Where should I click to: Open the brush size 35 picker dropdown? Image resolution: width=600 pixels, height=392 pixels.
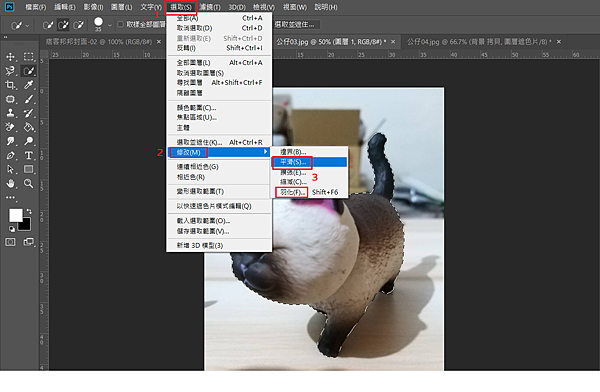110,26
